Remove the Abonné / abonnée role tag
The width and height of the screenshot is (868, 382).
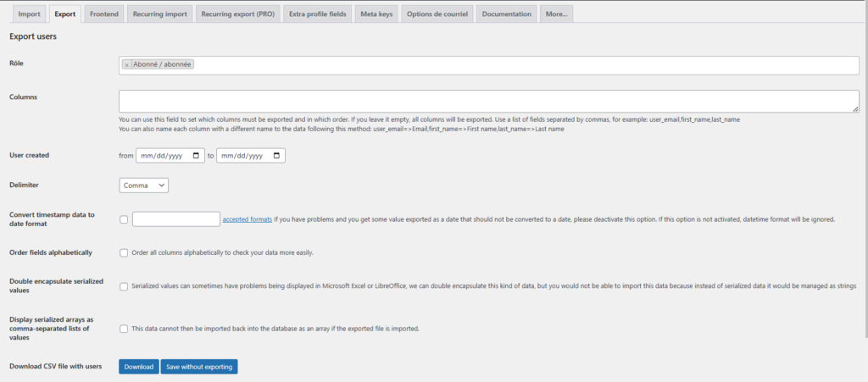127,64
